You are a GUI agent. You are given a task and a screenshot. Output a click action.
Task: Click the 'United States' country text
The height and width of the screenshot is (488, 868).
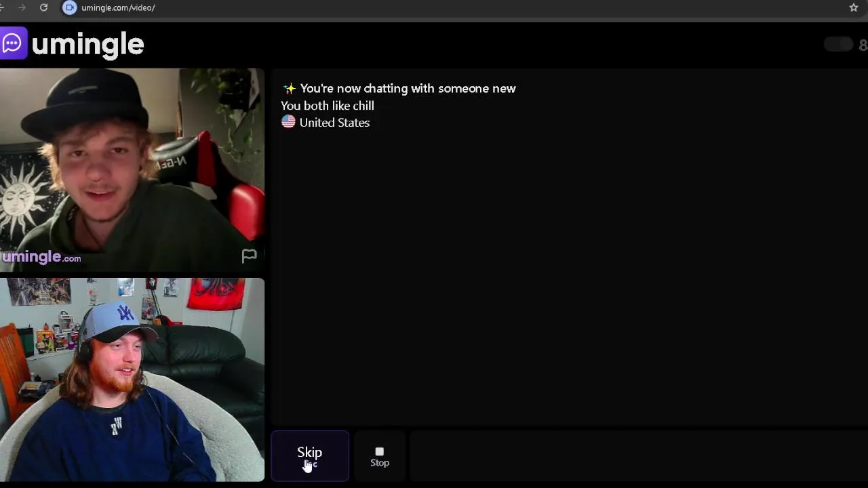point(334,123)
